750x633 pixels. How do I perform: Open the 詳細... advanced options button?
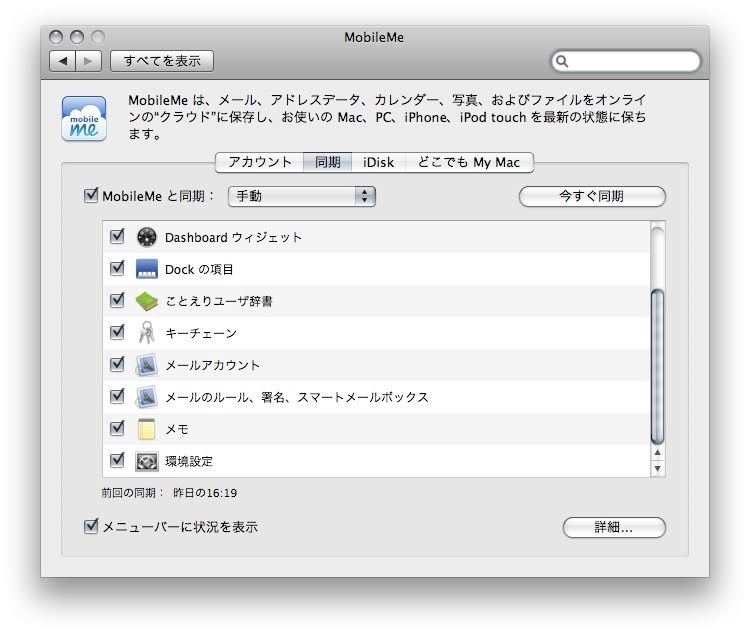(x=614, y=527)
